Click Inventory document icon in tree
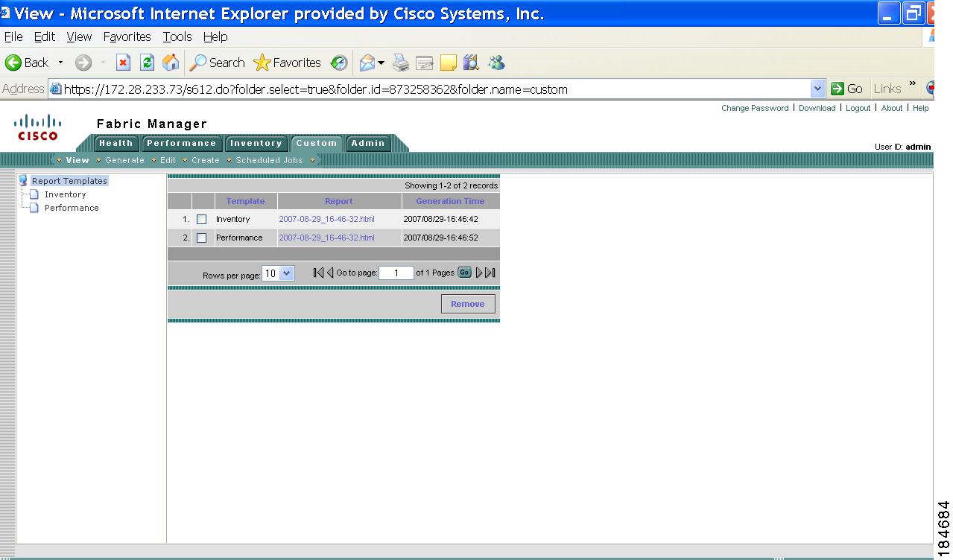The width and height of the screenshot is (953, 560). (x=34, y=194)
